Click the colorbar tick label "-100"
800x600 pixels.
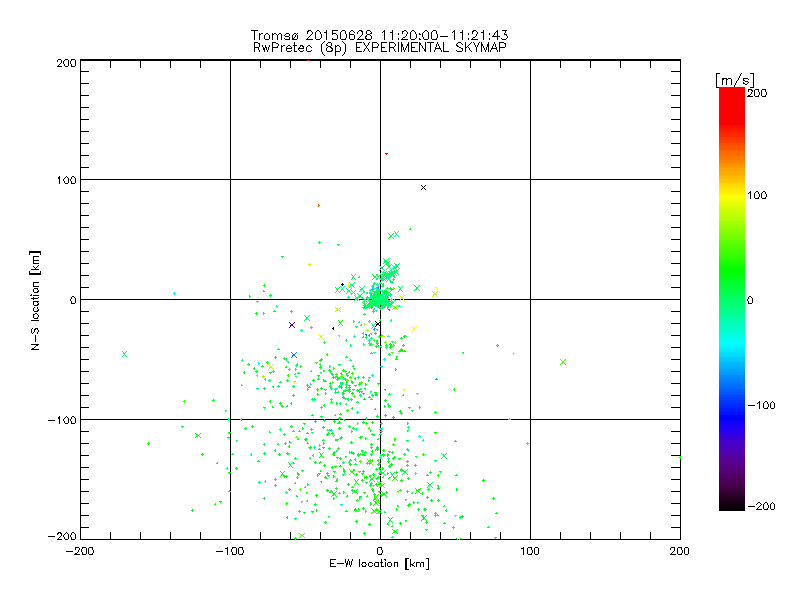pos(761,406)
